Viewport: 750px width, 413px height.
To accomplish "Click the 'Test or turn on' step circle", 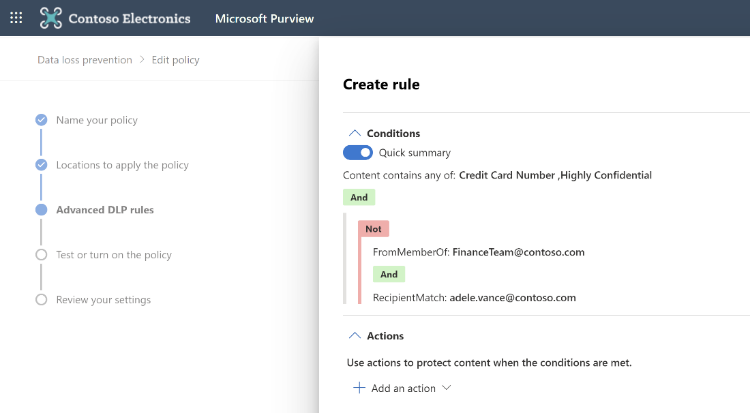I will pyautogui.click(x=41, y=255).
